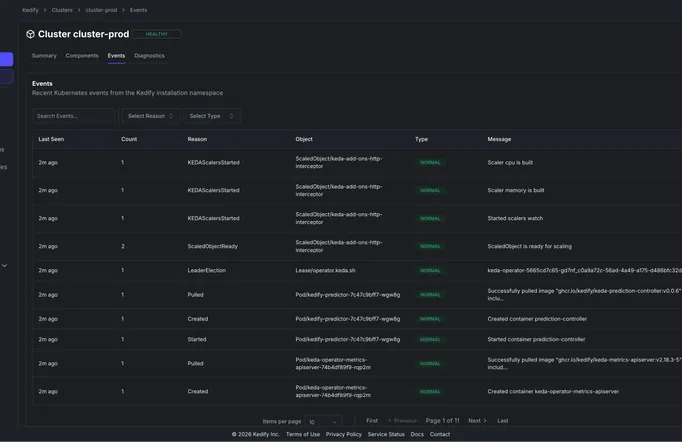This screenshot has width=682, height=442.
Task: Click the Object column header
Action: pos(304,139)
